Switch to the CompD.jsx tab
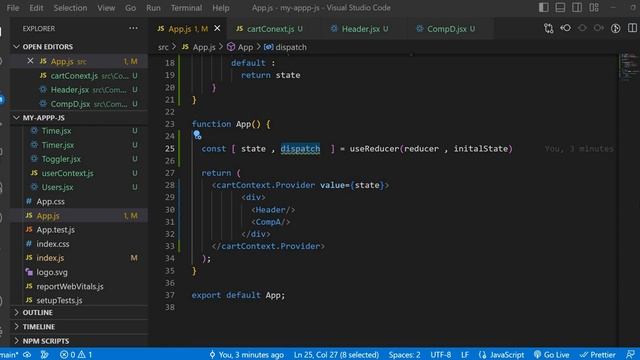 click(446, 29)
